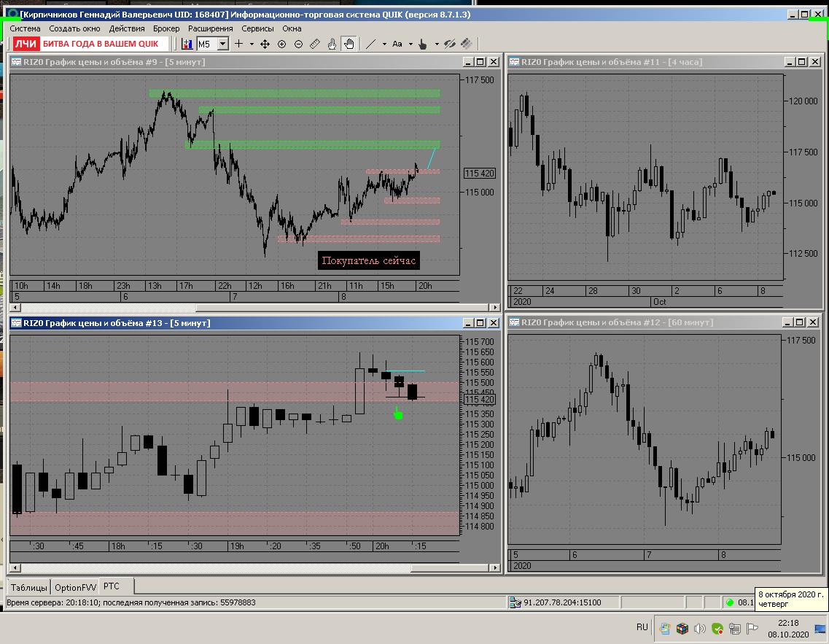Click the 115 420 price tag on chart #13

(x=480, y=400)
